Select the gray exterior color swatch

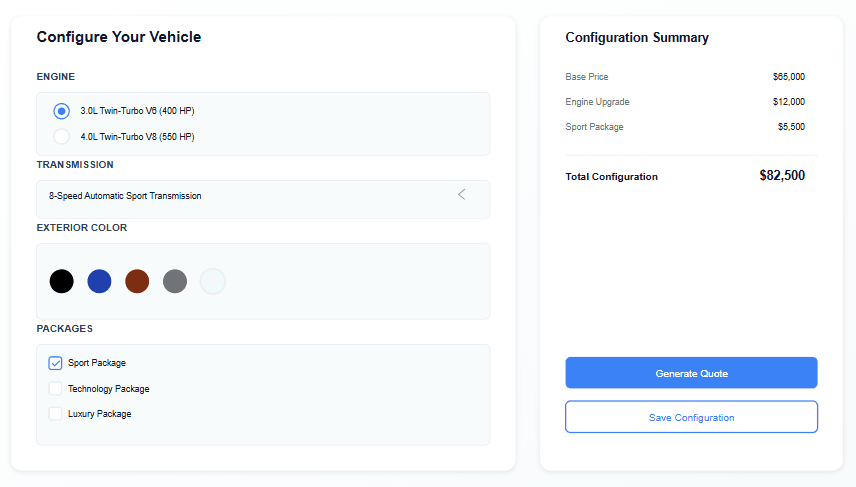coord(175,281)
